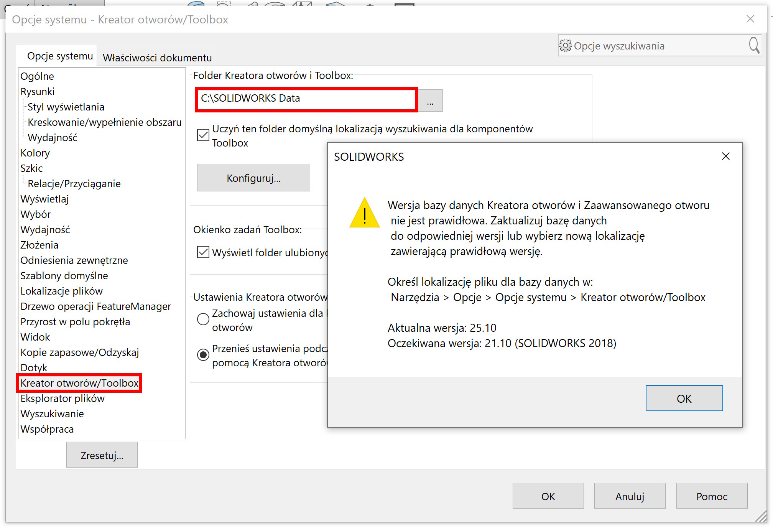
Task: Open folder browse button with ellipsis
Action: point(430,100)
